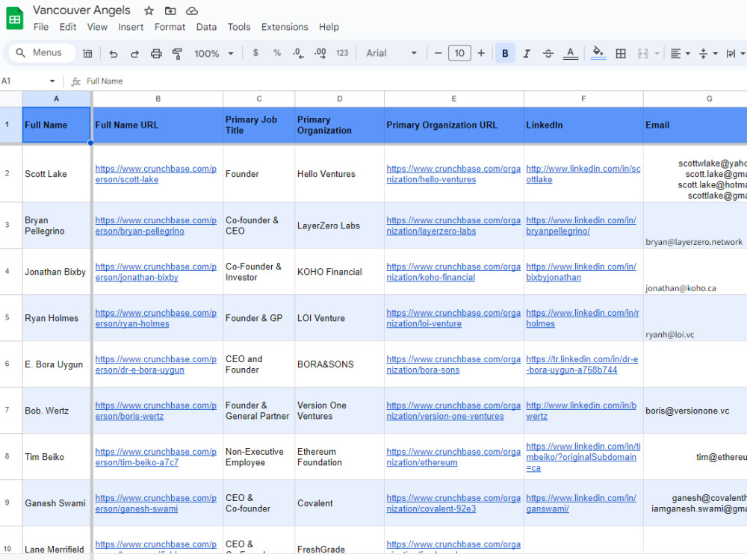747x560 pixels.
Task: Decrease decimal places
Action: coord(298,53)
